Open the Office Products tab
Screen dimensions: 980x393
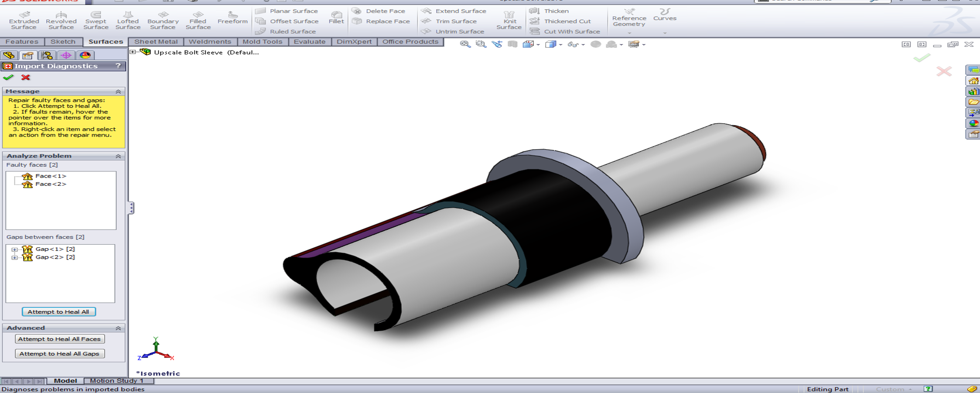pyautogui.click(x=410, y=42)
